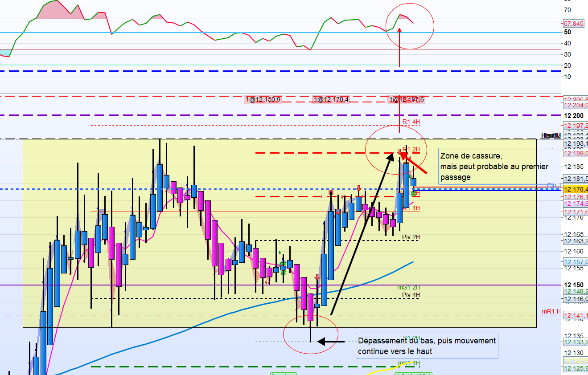Click the 'R1 4H' label above the range

point(411,122)
